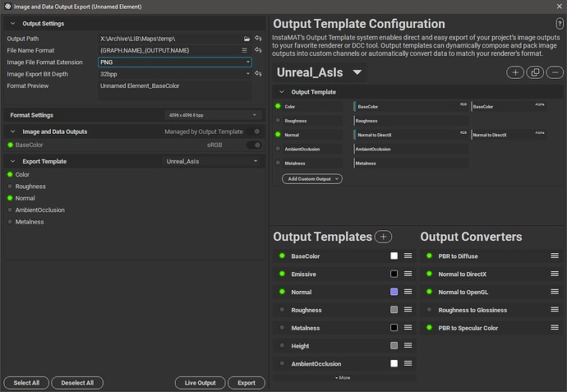Open the hamburger menu for the Emissive template

(x=408, y=274)
